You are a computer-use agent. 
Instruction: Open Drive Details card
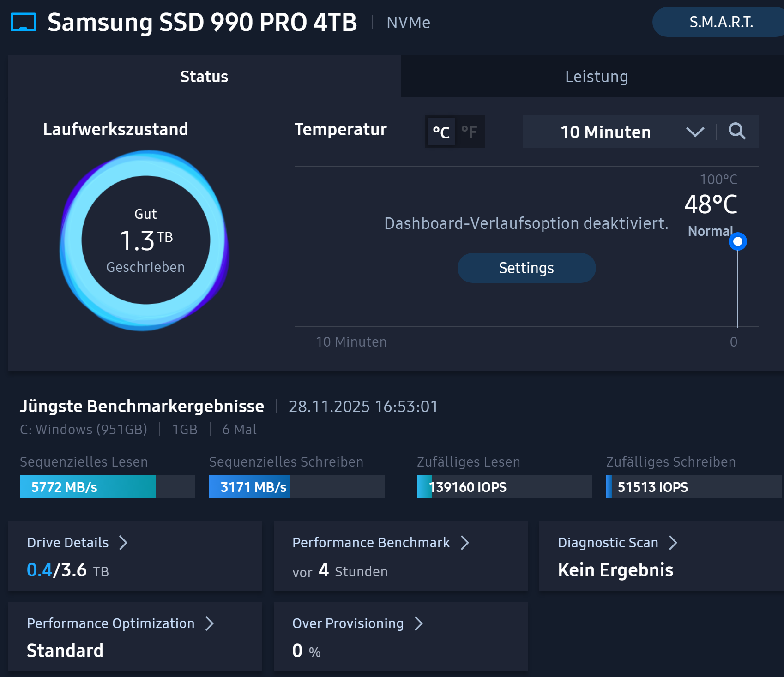(x=135, y=556)
